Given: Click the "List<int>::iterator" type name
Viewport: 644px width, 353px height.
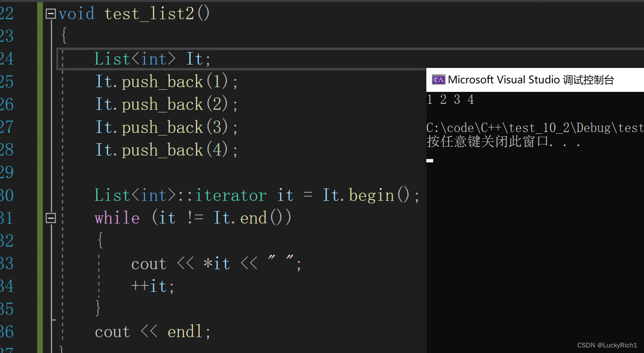Looking at the screenshot, I should [x=181, y=195].
